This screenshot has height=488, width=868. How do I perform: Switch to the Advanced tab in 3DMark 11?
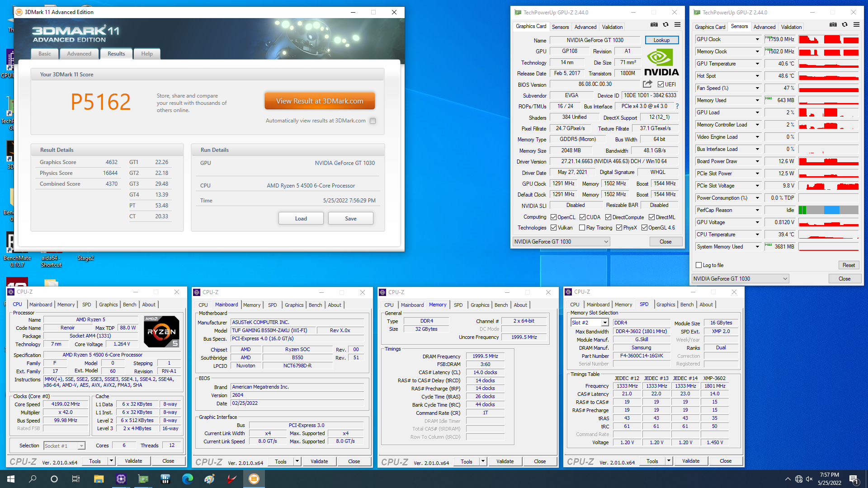coord(79,54)
